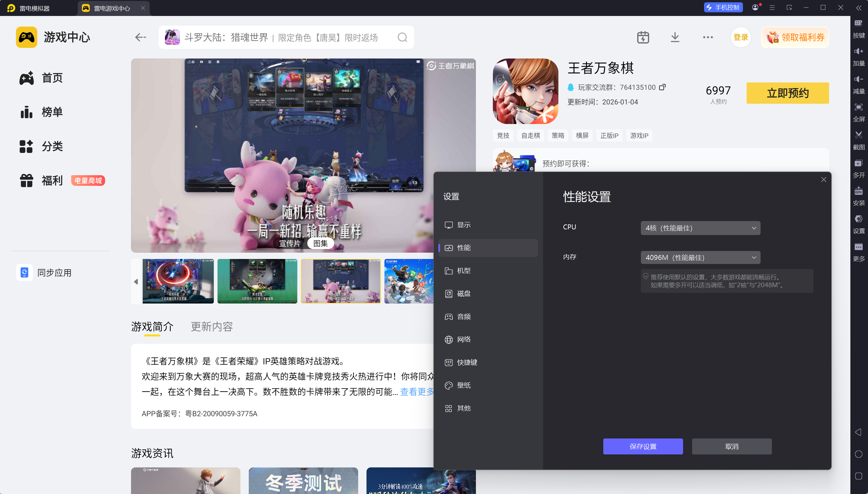Click the search magnifier icon
This screenshot has width=868, height=494.
[x=402, y=37]
